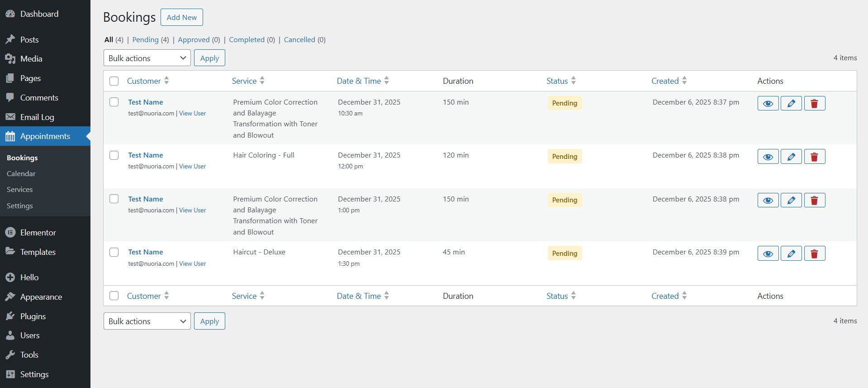
Task: Edit the Hair Coloring - Full booking
Action: click(791, 157)
